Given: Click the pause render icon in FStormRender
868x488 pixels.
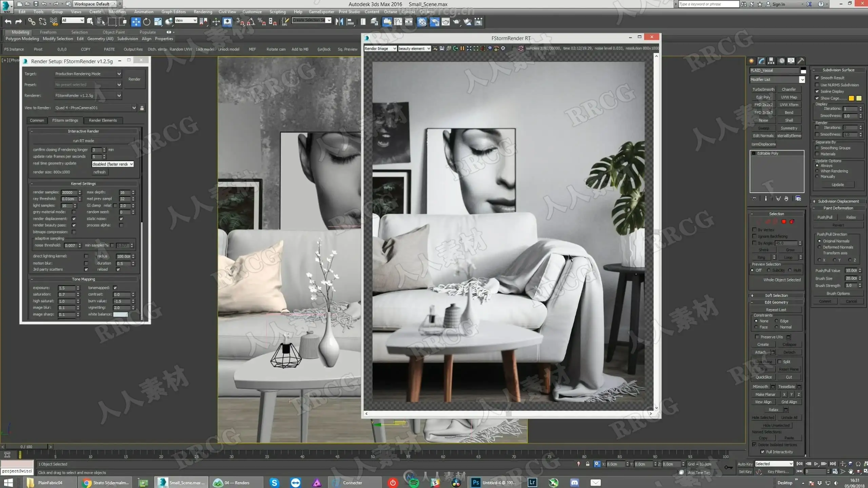Looking at the screenshot, I should 462,48.
